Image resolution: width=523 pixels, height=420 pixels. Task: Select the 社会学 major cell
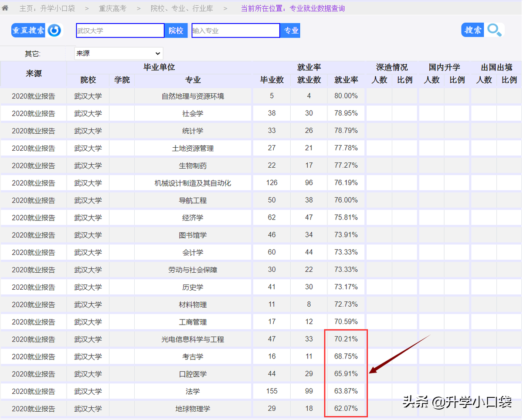coord(193,113)
